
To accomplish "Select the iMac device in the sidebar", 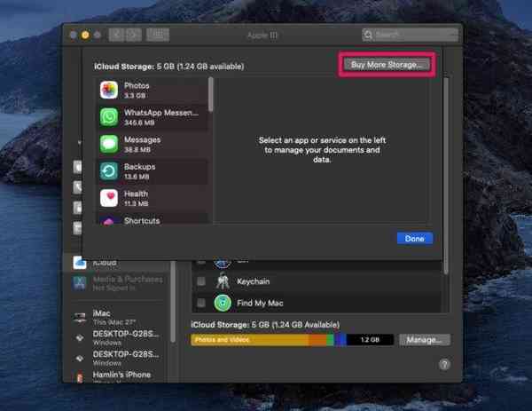I will point(117,317).
